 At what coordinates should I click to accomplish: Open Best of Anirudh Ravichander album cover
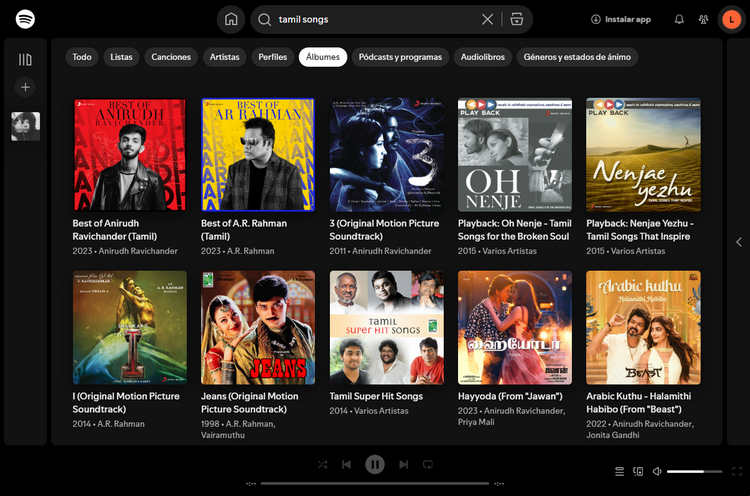click(x=130, y=155)
